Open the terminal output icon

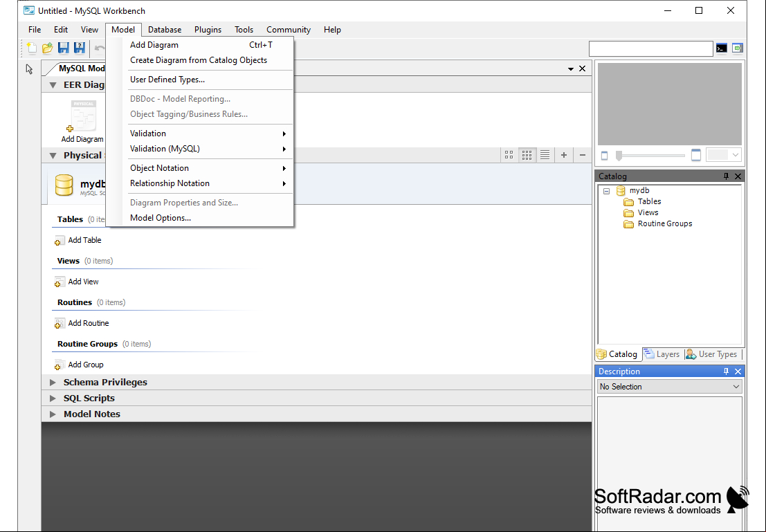coord(722,48)
